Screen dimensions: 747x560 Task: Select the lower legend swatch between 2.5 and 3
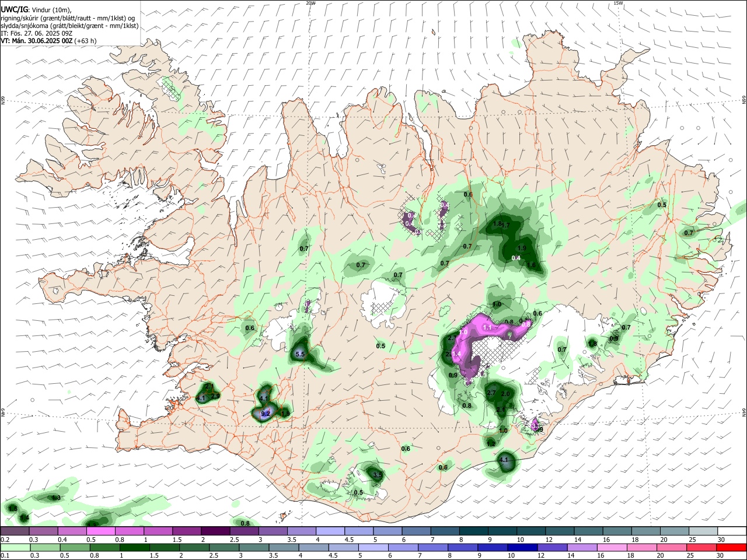click(224, 547)
